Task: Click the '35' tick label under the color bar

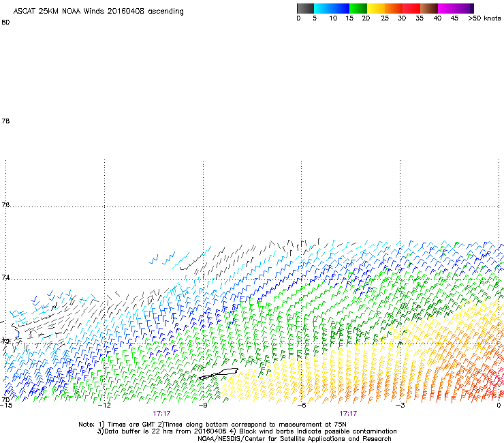Action: click(x=420, y=18)
